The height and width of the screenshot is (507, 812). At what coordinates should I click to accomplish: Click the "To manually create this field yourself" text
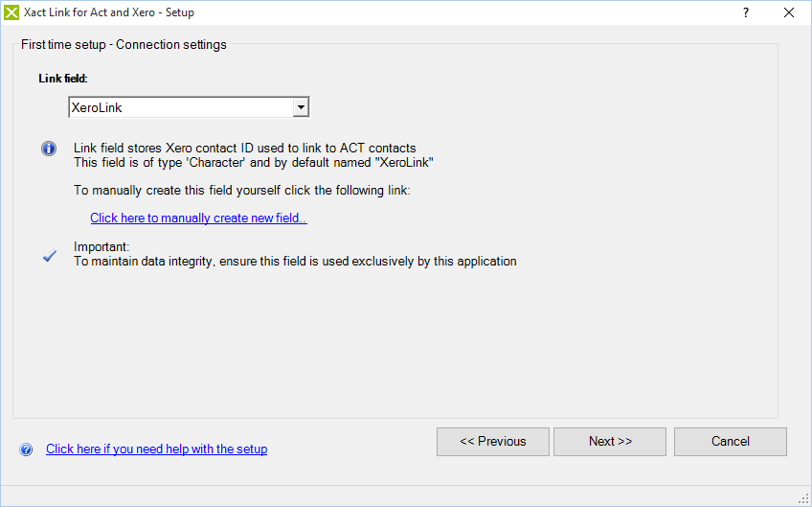point(241,191)
